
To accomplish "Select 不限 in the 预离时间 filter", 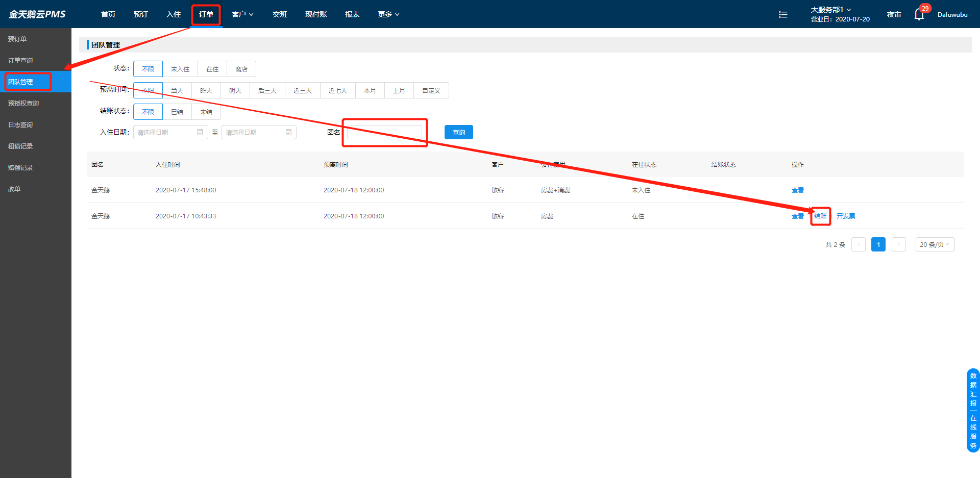I will point(148,91).
